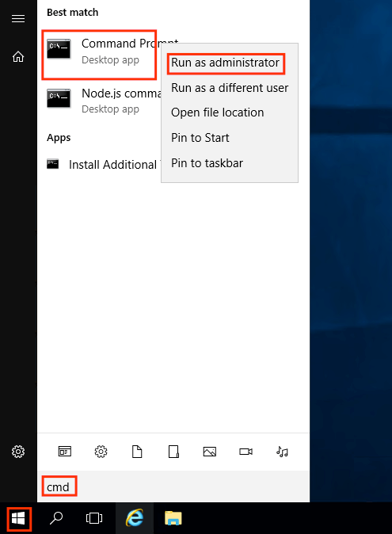392x534 pixels.
Task: Select Pin to taskbar option
Action: coord(207,163)
